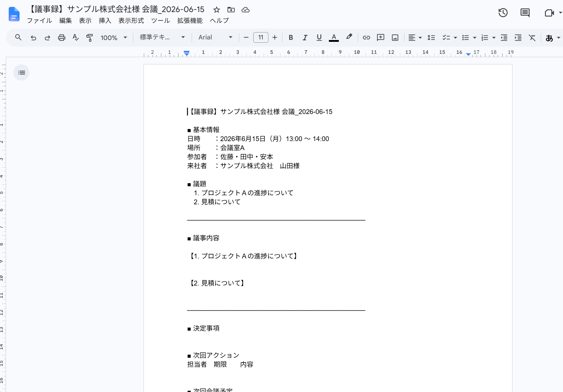
Task: Star this document
Action: (x=216, y=10)
